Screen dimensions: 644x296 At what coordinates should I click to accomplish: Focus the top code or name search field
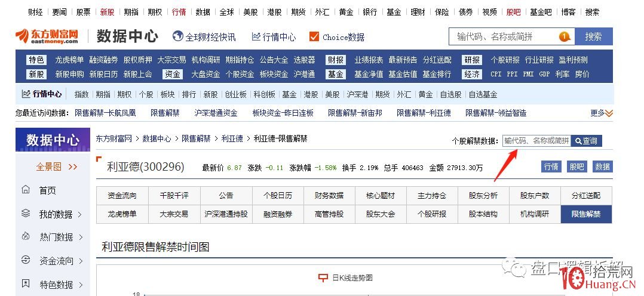coord(511,36)
